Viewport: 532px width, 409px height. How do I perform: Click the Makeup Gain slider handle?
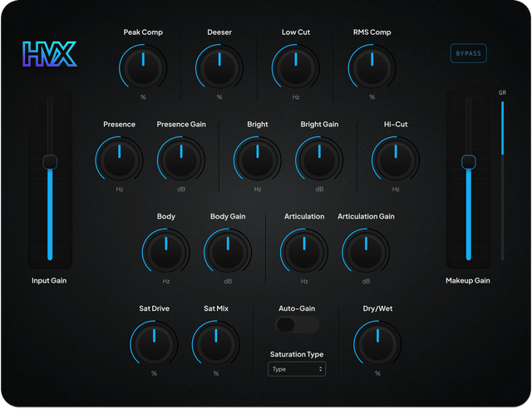point(469,162)
